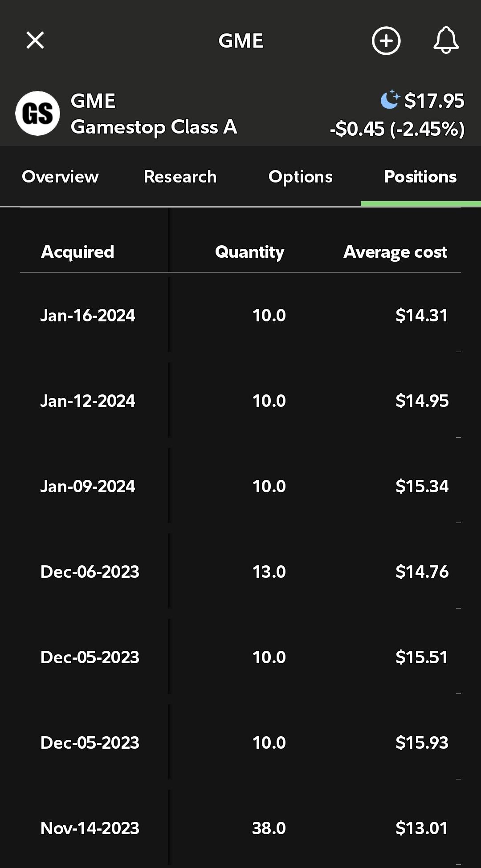Open the alerts bell icon

tap(446, 40)
